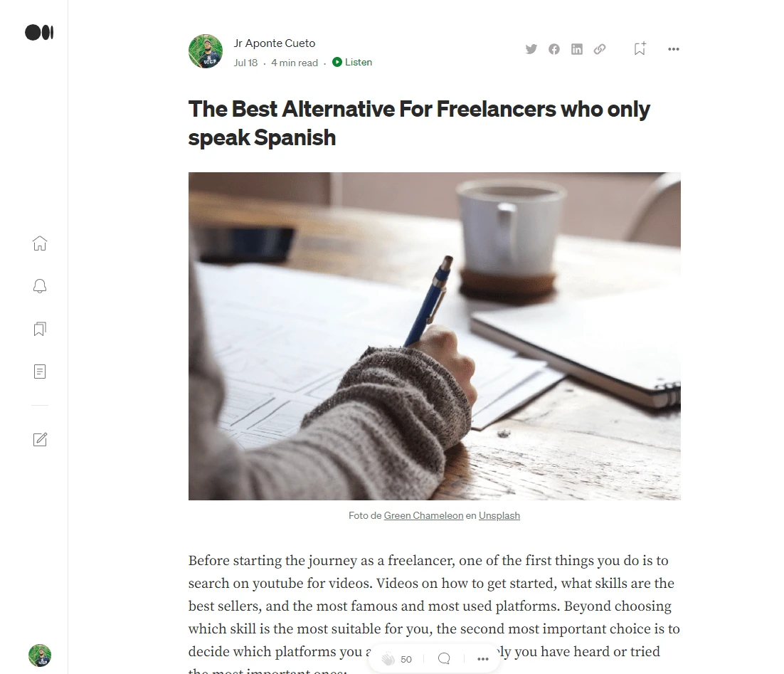Viewport: 784px width, 674px height.
Task: Open Jr Aponte Cueto author link
Action: [275, 43]
